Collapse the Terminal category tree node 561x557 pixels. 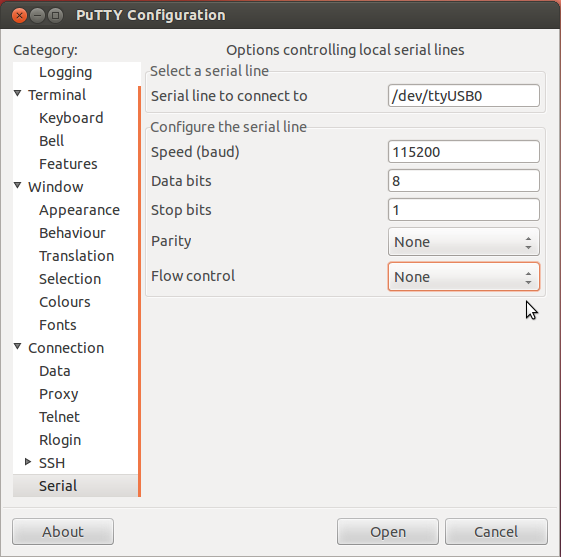pos(18,94)
